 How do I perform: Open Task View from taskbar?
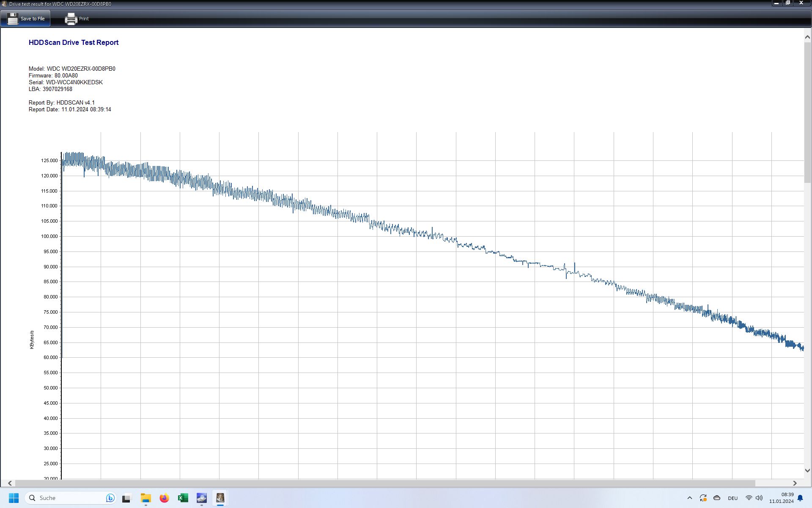click(126, 498)
